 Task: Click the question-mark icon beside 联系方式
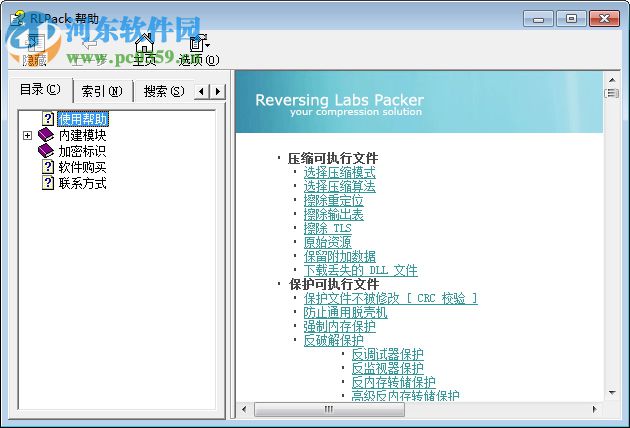click(48, 183)
